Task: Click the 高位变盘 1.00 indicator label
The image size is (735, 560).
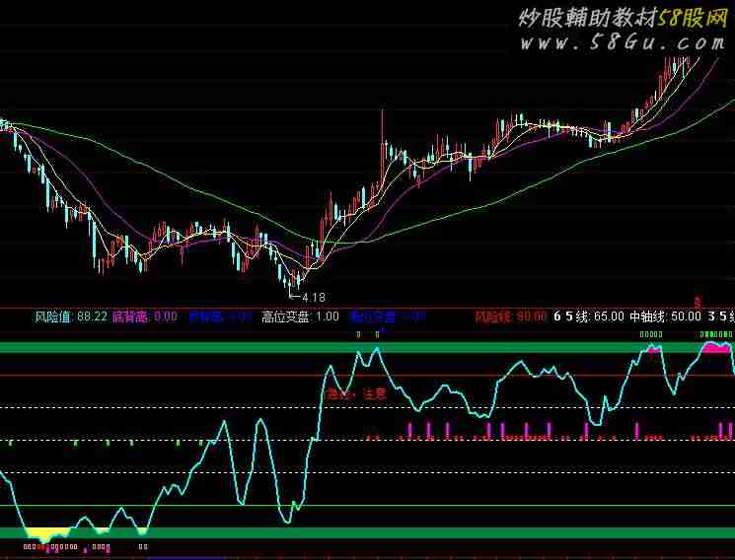Action: tap(300, 316)
